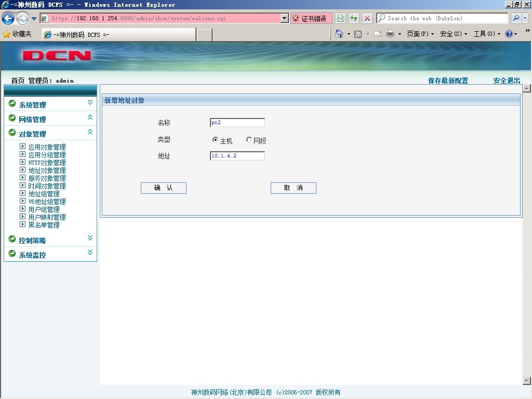
Task: Open 应用对象管理 in sidebar
Action: tap(47, 147)
